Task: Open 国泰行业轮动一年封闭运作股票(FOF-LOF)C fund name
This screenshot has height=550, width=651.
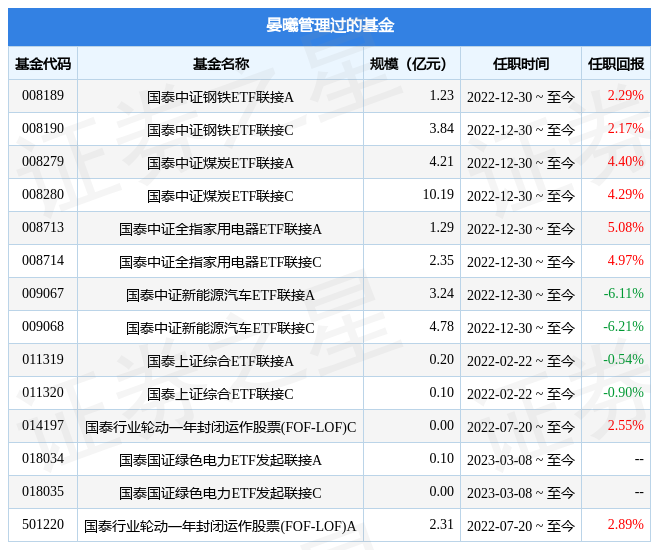Action: tap(220, 427)
